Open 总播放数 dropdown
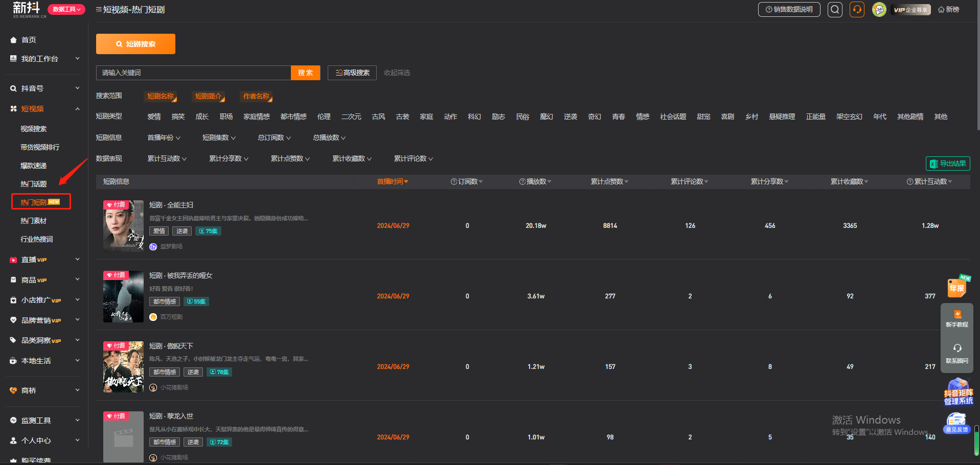Image resolution: width=980 pixels, height=465 pixels. point(329,137)
